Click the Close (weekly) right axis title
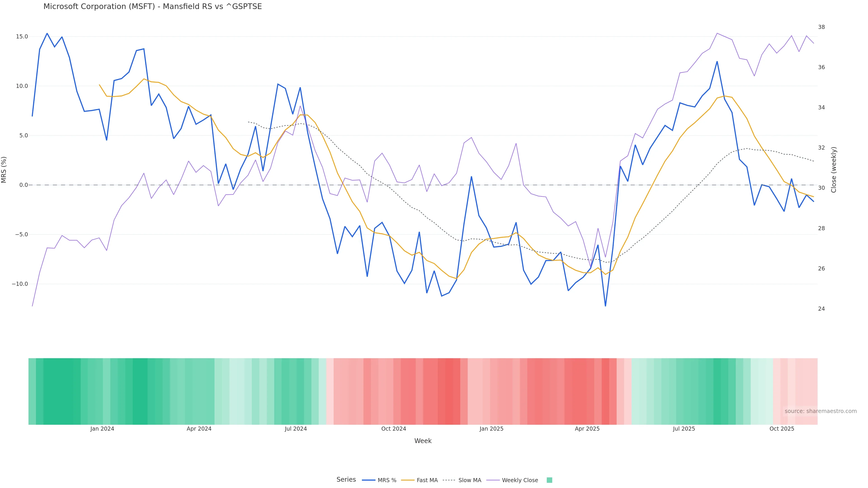 coord(834,170)
